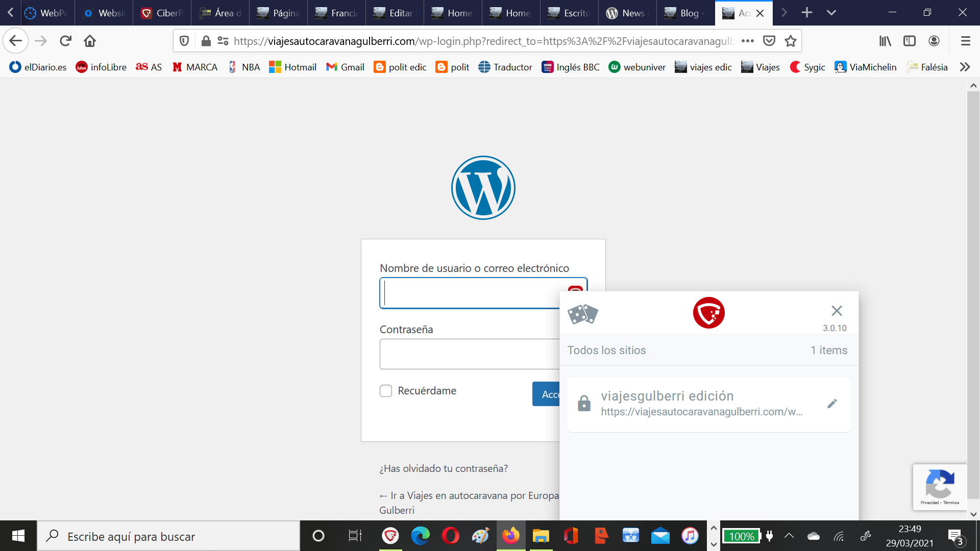980x551 pixels.
Task: Open iTunes from taskbar
Action: (690, 536)
